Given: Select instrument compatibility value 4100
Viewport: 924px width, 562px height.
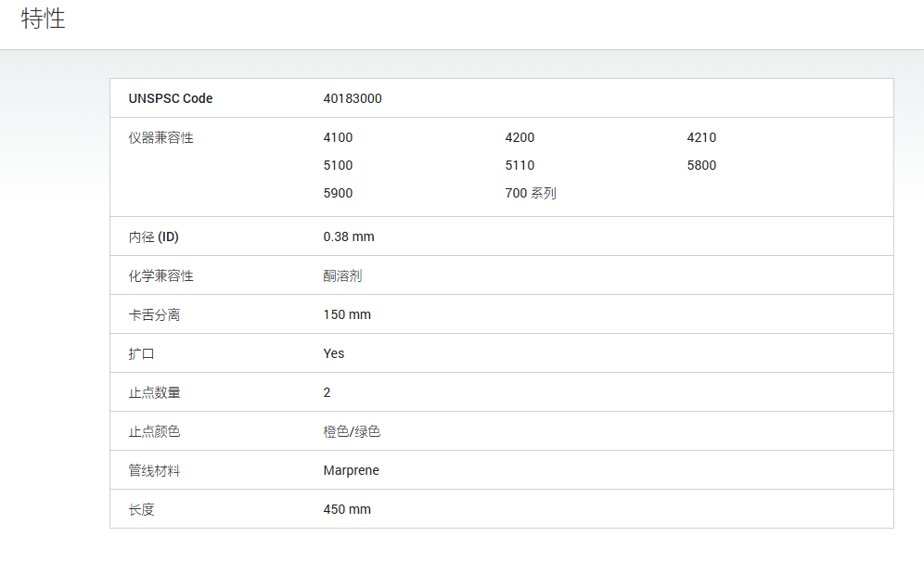Looking at the screenshot, I should point(338,137).
